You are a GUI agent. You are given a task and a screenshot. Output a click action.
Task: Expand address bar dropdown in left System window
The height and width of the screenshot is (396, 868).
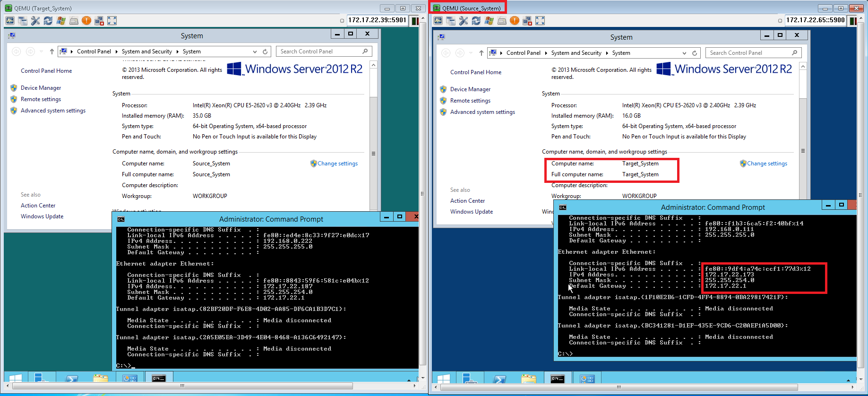pos(255,52)
